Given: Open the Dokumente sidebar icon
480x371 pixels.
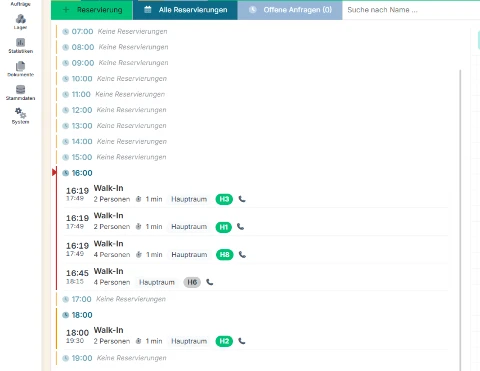Looking at the screenshot, I should [20, 66].
